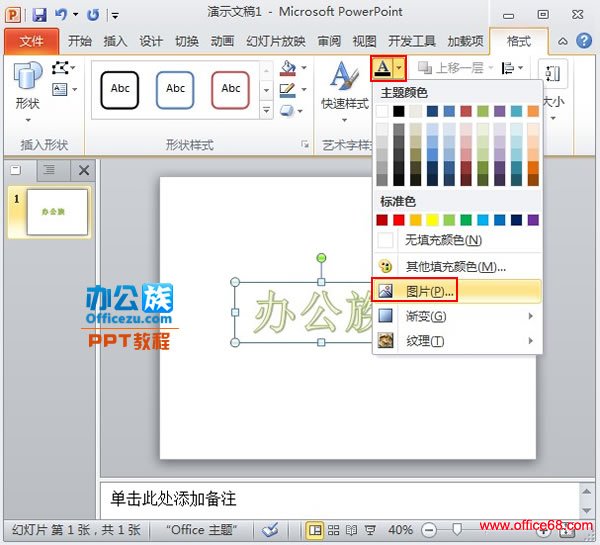Switch to Normal view
The width and height of the screenshot is (600, 545).
315,530
